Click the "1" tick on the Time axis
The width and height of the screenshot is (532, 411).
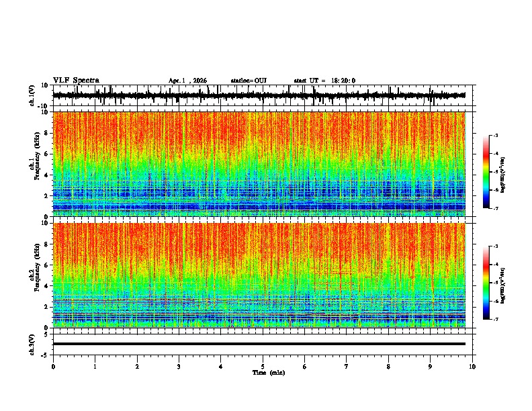[95, 367]
